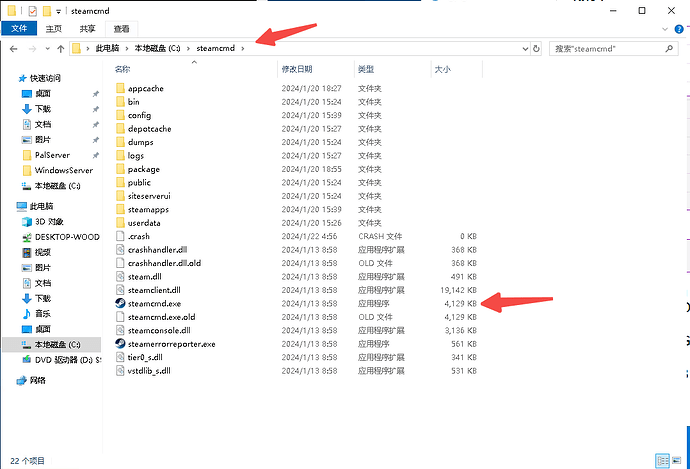Sort files by the 名称 column header
This screenshot has width=690, height=469.
coord(122,69)
